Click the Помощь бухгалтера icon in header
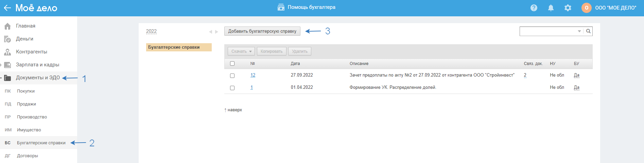Viewport: 644px width, 163px height. [x=281, y=7]
